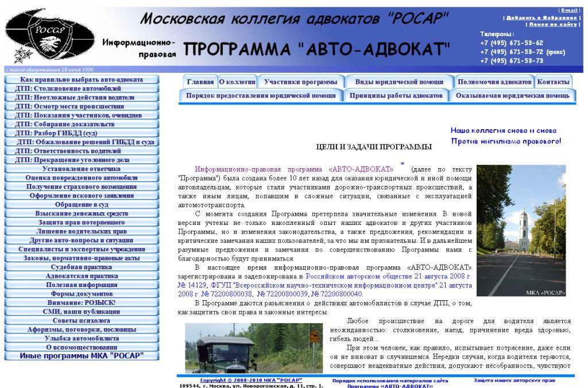The width and height of the screenshot is (588, 388).
Task: Select Судебная практика menu item
Action: pyautogui.click(x=82, y=267)
